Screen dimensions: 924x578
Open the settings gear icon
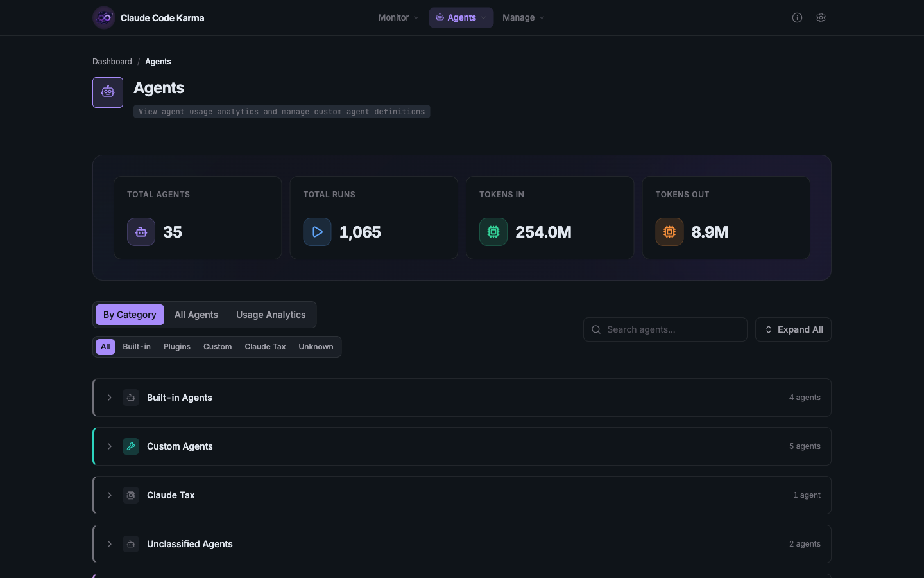(x=821, y=18)
